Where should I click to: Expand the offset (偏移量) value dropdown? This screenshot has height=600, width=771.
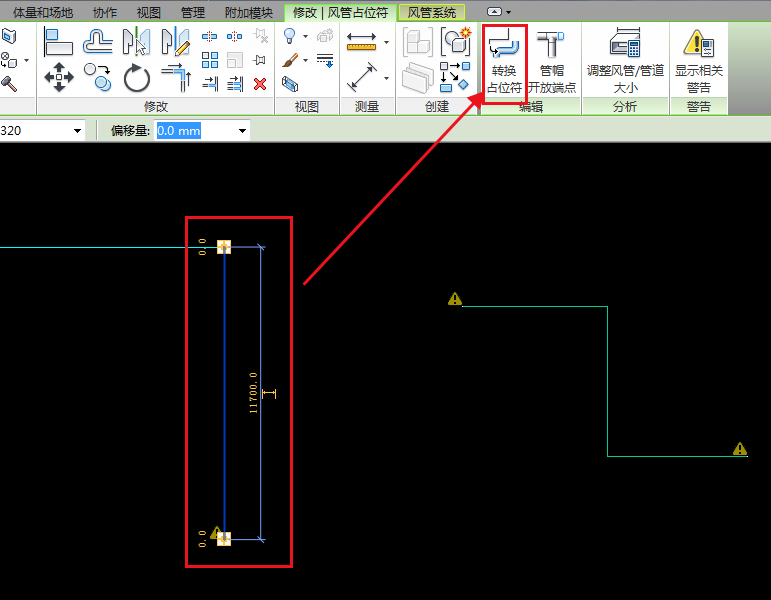242,131
